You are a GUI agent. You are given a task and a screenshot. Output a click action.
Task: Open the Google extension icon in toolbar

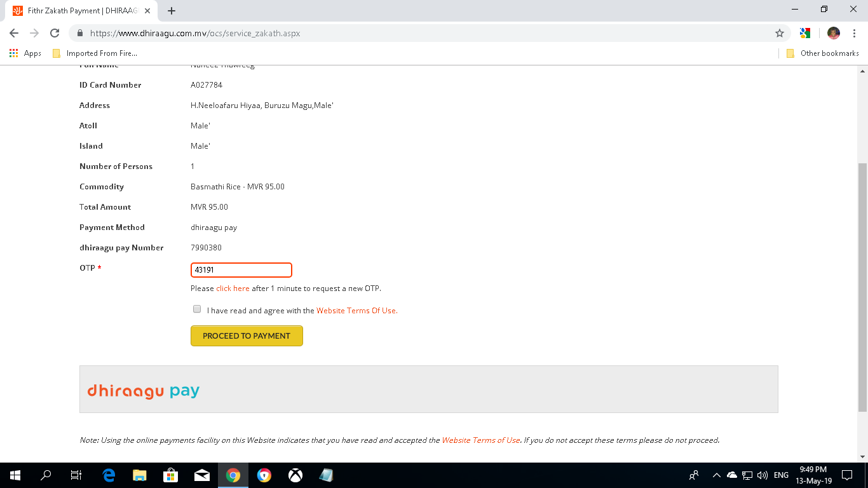[x=805, y=33]
